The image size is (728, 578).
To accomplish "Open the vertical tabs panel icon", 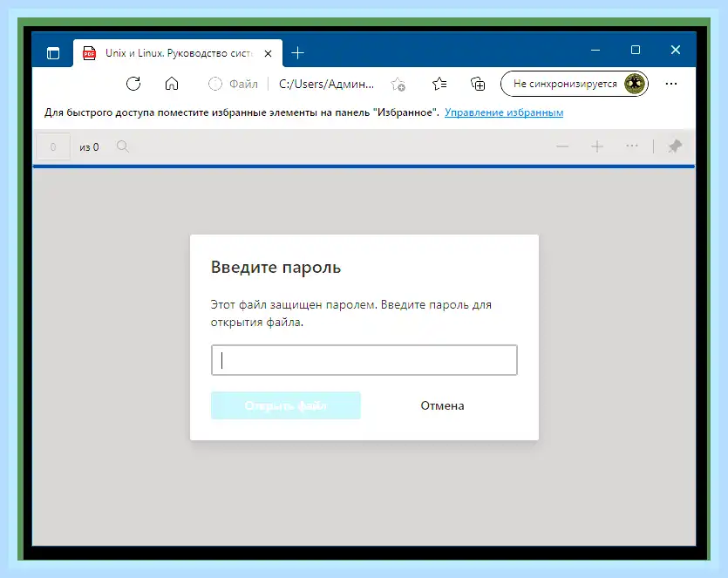I will click(x=53, y=53).
